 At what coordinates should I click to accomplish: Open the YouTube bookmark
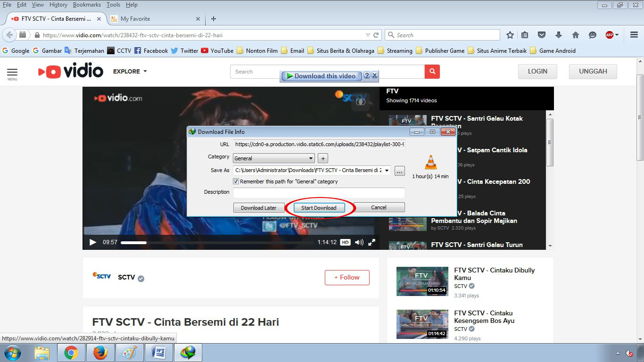217,51
